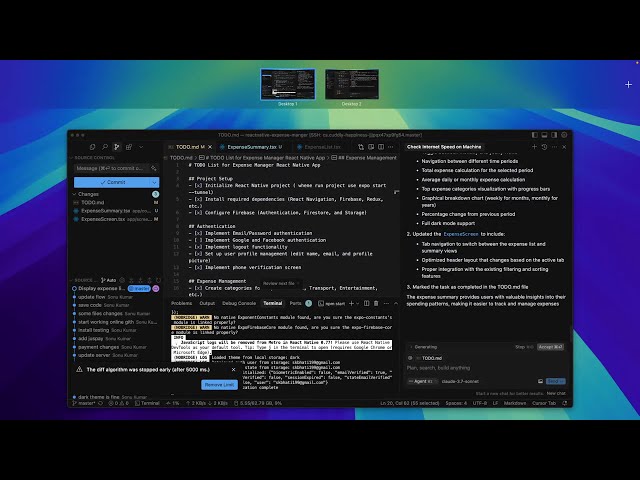
Task: Click the Accept button in chat
Action: point(550,347)
